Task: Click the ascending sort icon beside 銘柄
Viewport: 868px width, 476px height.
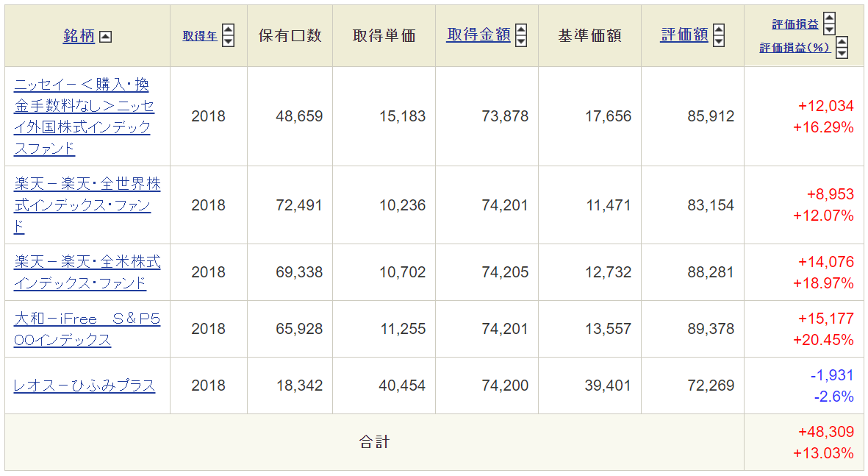Action: point(105,37)
